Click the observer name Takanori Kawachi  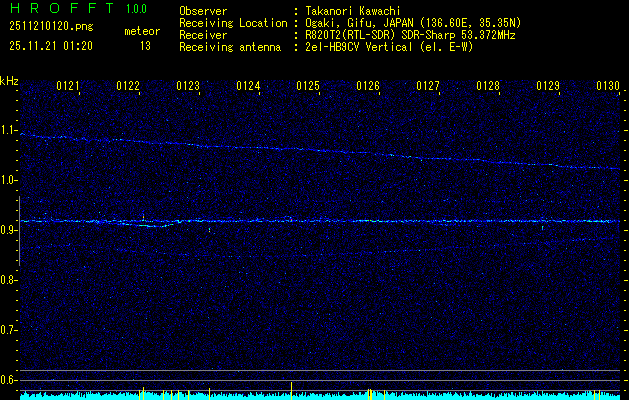coord(354,11)
